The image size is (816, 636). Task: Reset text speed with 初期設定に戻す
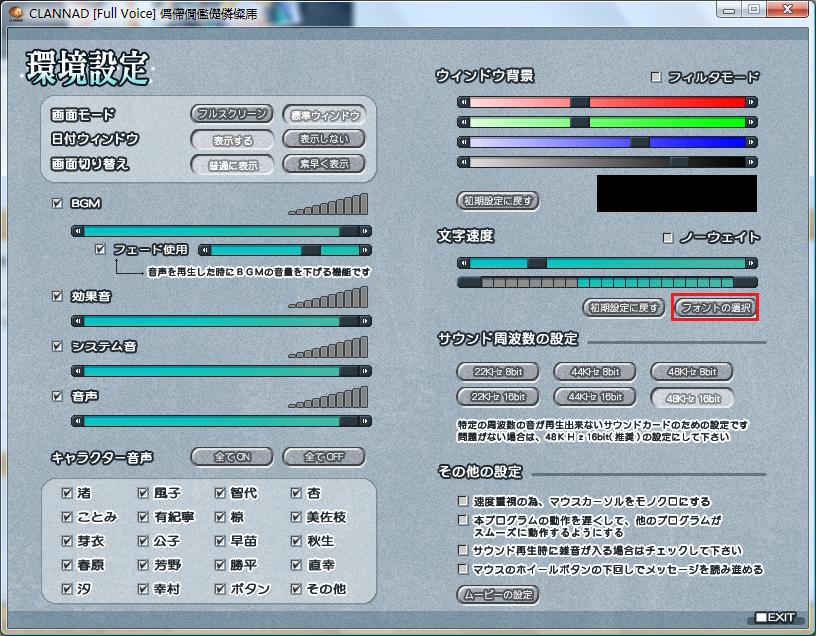(624, 308)
